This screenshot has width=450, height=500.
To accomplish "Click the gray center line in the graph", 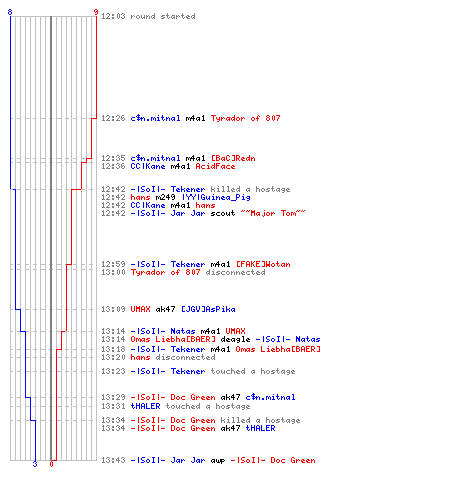I will (51, 238).
